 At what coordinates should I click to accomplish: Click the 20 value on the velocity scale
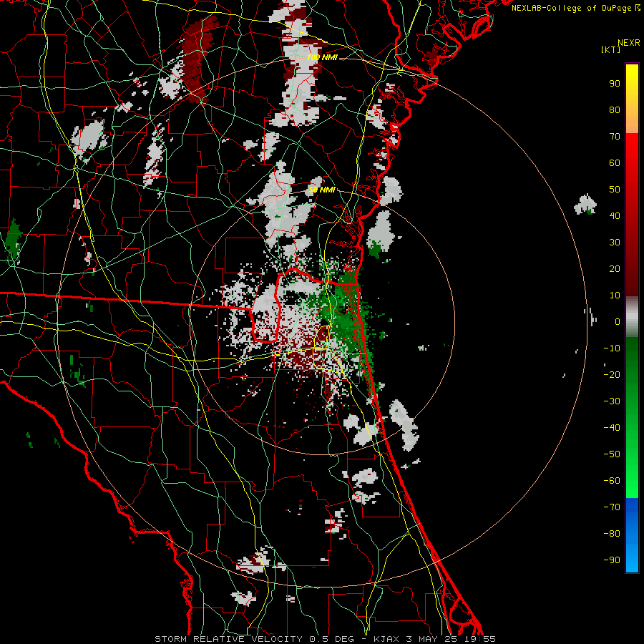pyautogui.click(x=615, y=269)
